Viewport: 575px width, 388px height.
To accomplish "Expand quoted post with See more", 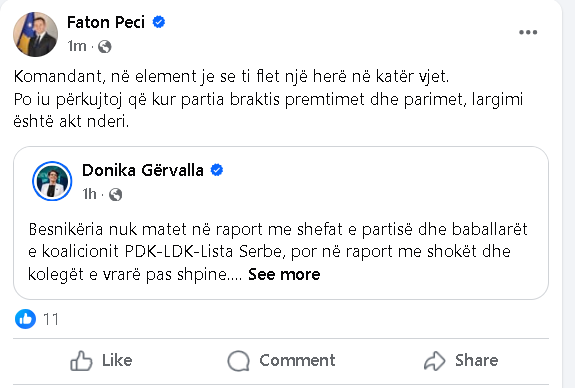I will [284, 274].
